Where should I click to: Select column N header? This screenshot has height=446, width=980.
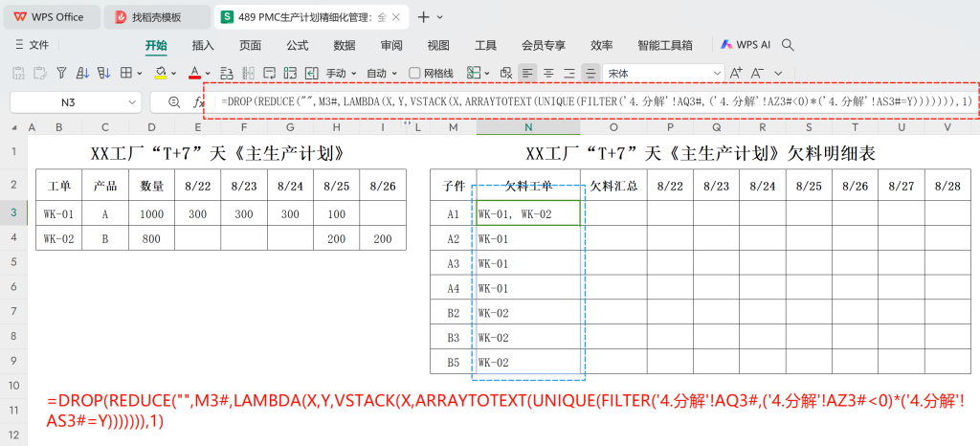coord(528,127)
